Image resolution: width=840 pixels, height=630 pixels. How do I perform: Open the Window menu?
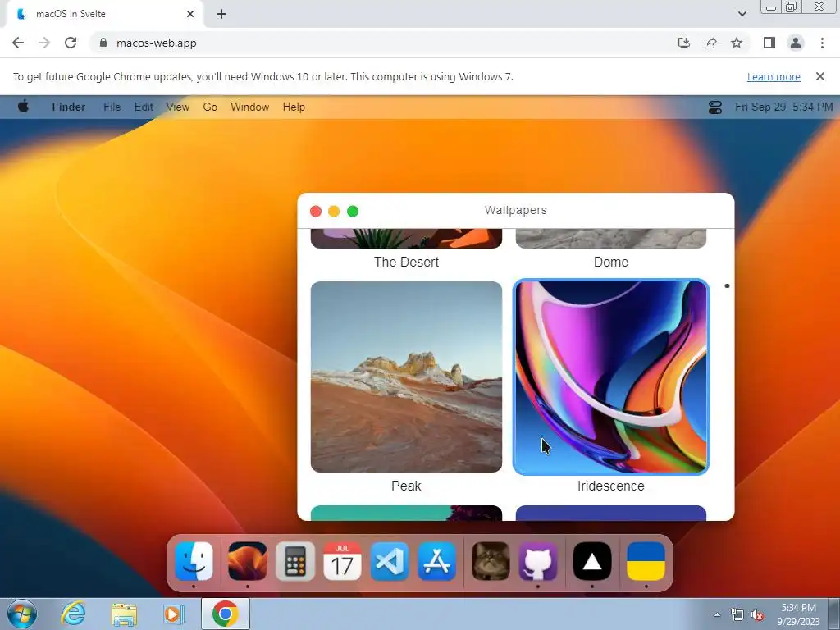(249, 107)
